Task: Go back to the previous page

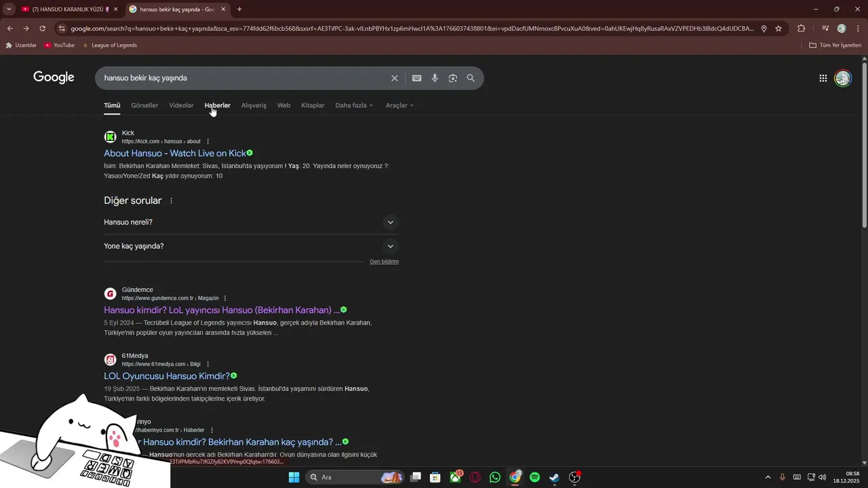Action: [x=9, y=28]
